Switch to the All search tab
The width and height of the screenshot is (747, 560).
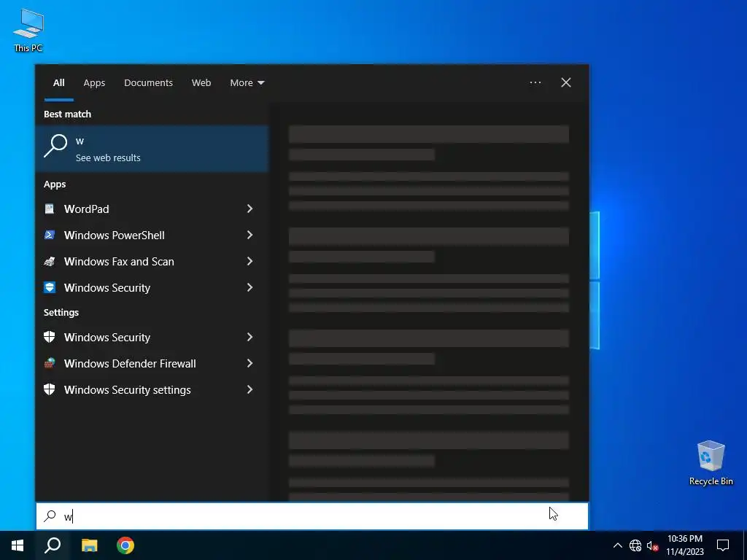pos(58,83)
